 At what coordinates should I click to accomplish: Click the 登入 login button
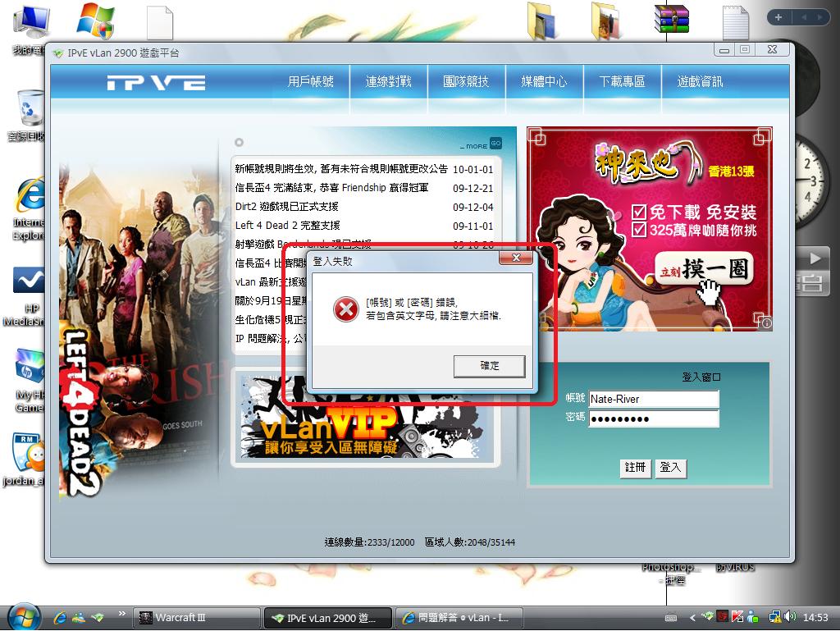pyautogui.click(x=669, y=468)
